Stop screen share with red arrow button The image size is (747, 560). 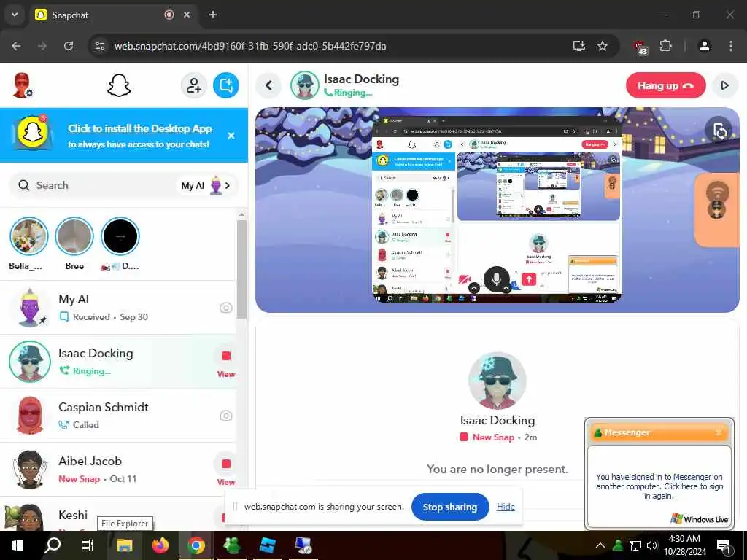[528, 279]
